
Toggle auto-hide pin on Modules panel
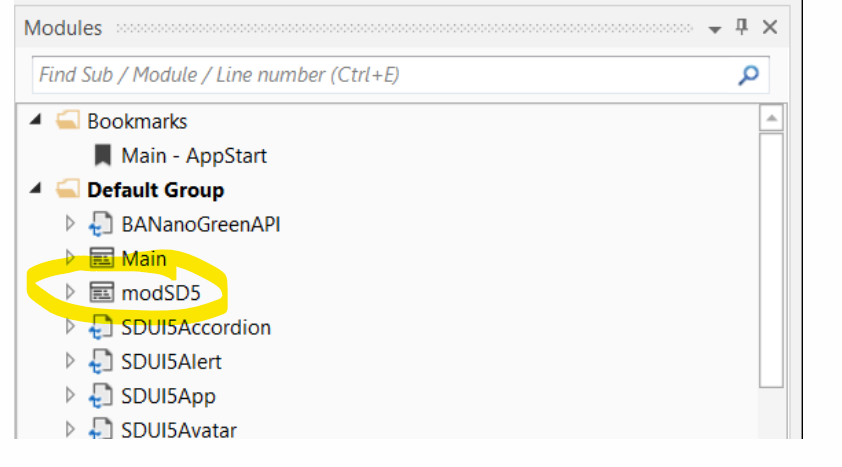pos(742,27)
